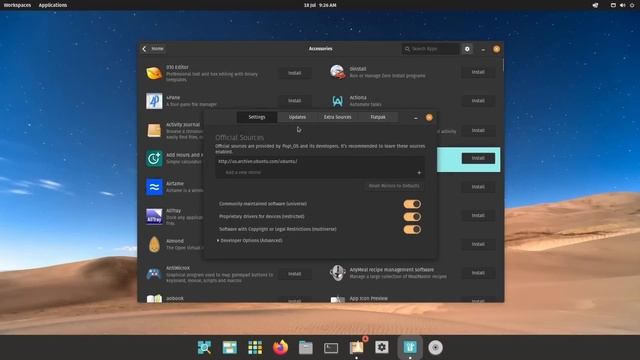
Task: Click the highlighted Install button
Action: click(478, 158)
